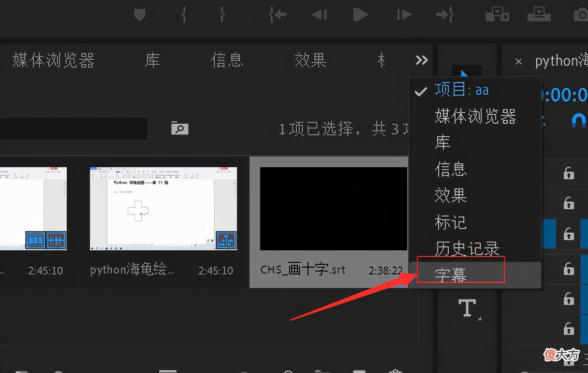The height and width of the screenshot is (373, 588).
Task: Start playback with the Play button
Action: click(x=360, y=15)
